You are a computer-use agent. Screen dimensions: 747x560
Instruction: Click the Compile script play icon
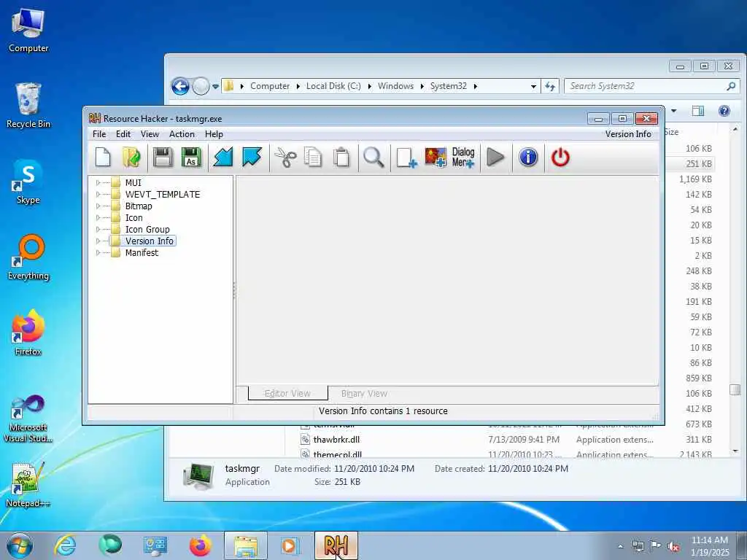pyautogui.click(x=495, y=157)
